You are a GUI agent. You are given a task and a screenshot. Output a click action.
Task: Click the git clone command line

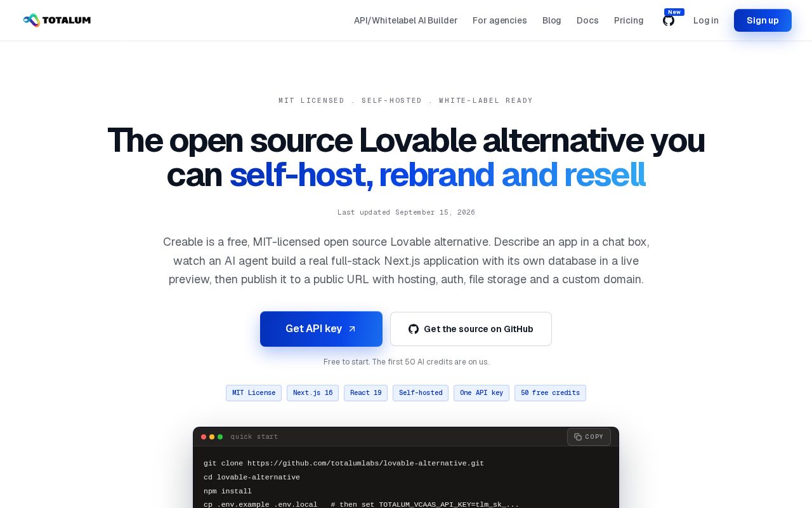coord(344,464)
